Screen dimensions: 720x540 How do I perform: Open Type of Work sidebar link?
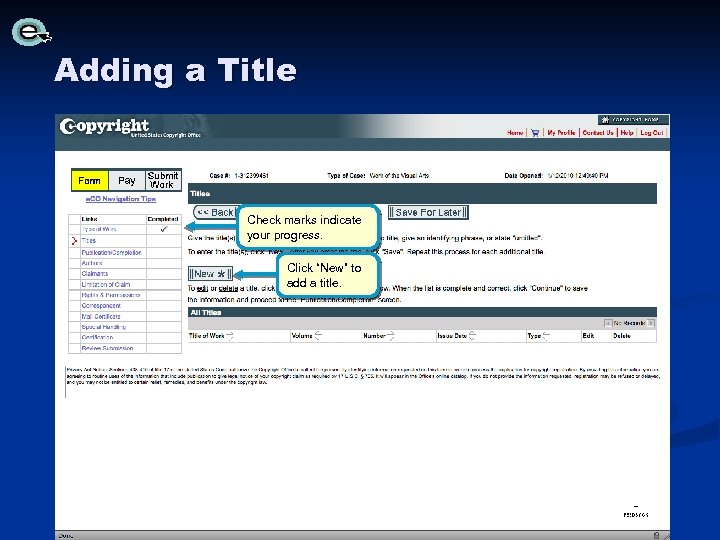click(x=99, y=229)
